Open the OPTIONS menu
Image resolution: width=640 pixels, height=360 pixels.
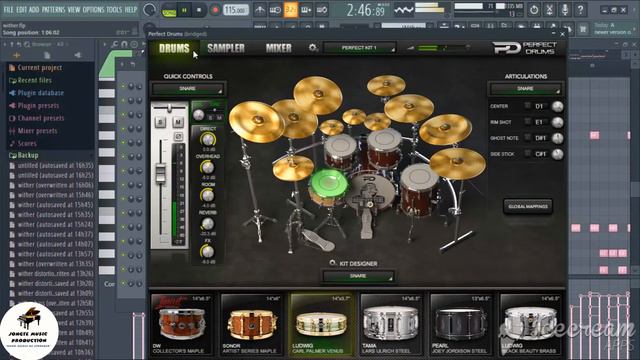tap(93, 9)
